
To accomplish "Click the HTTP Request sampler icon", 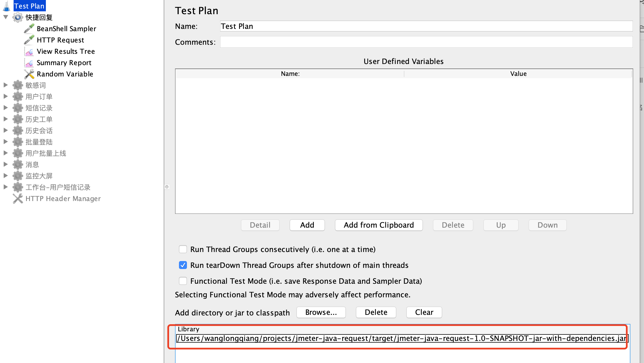I will coord(29,40).
